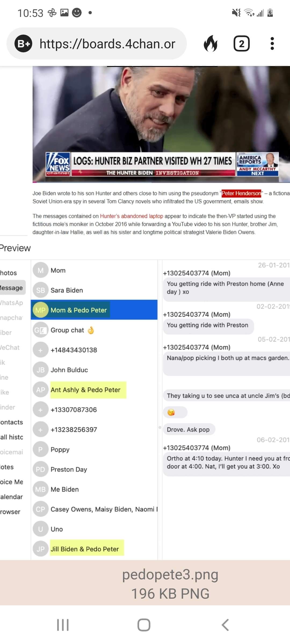The image size is (290, 644).
Task: Click the highlighted 'Peter Henderson' link
Action: click(x=241, y=193)
